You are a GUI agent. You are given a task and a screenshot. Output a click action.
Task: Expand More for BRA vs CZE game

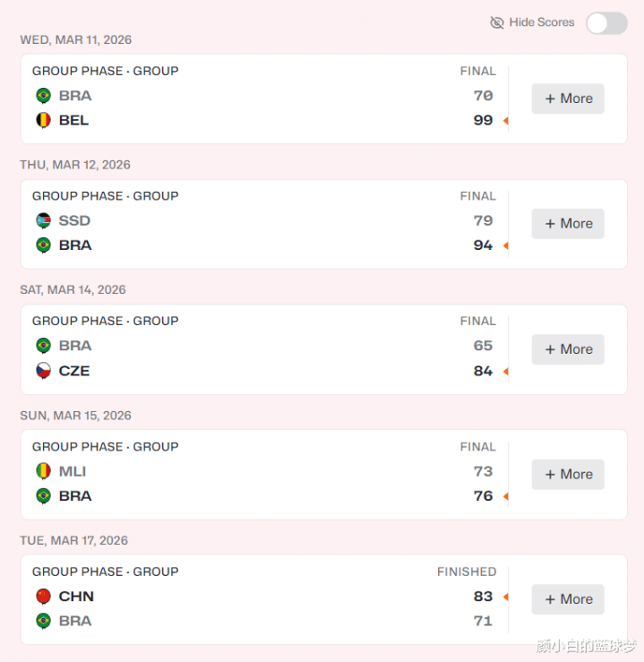[568, 349]
